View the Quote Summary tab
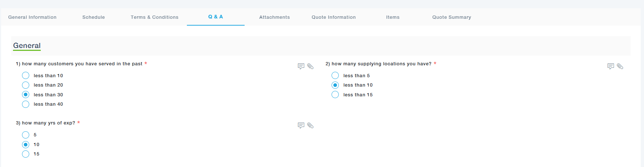This screenshot has width=644, height=167. [451, 17]
